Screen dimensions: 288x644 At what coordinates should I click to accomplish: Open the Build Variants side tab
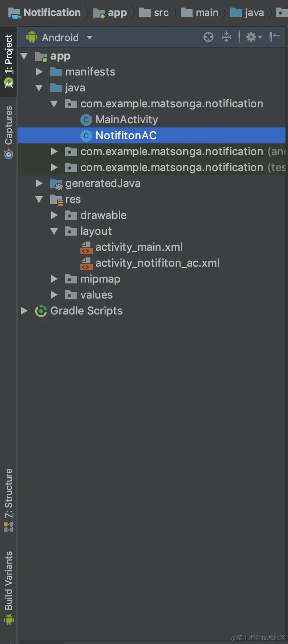click(x=8, y=588)
